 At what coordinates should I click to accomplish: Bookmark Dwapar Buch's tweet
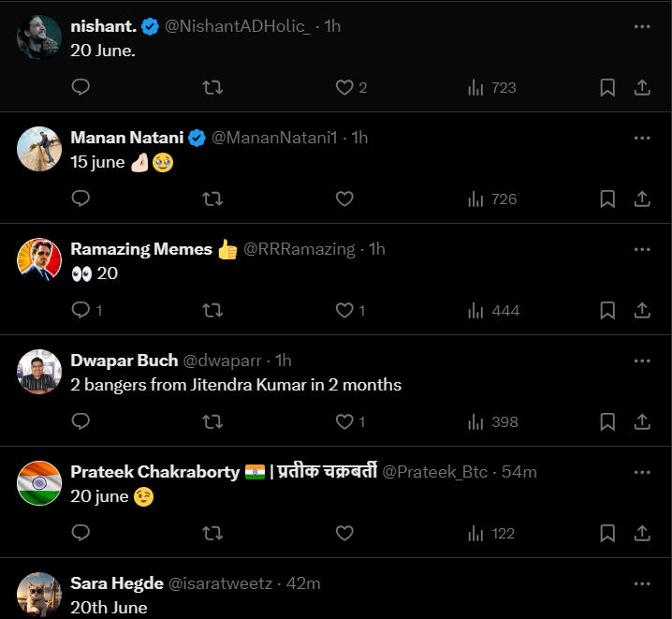[x=606, y=421]
